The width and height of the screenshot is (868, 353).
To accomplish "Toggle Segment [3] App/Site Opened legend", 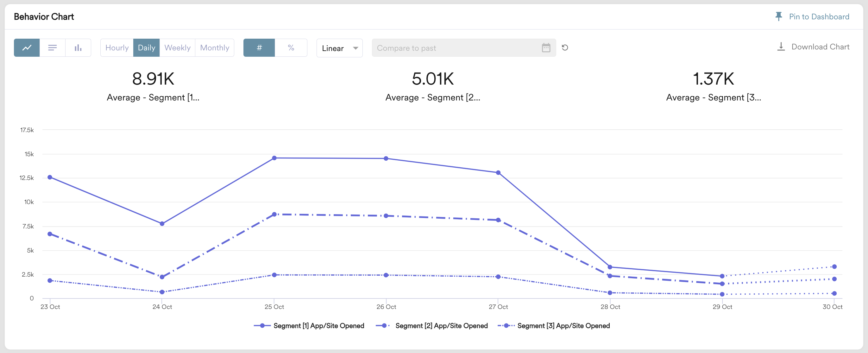I will [563, 326].
